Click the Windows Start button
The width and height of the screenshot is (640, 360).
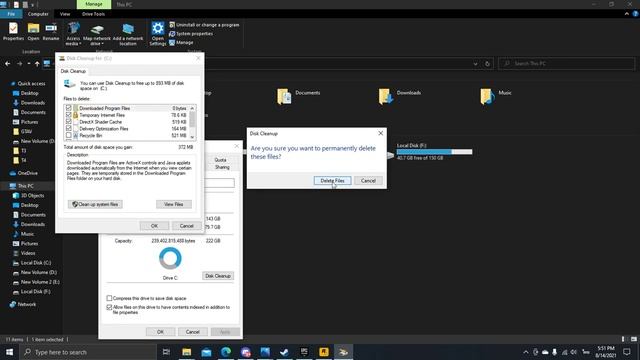[x=9, y=352]
